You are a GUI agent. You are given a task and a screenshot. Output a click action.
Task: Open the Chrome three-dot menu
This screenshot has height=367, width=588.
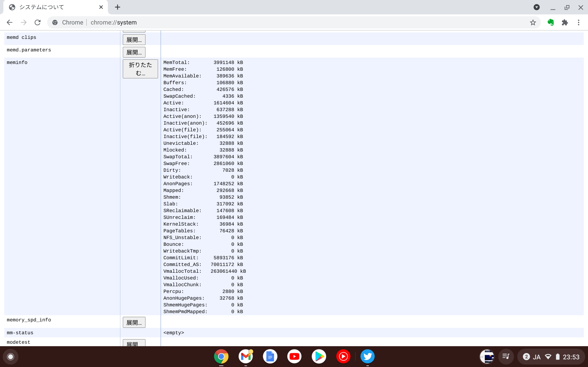point(579,22)
